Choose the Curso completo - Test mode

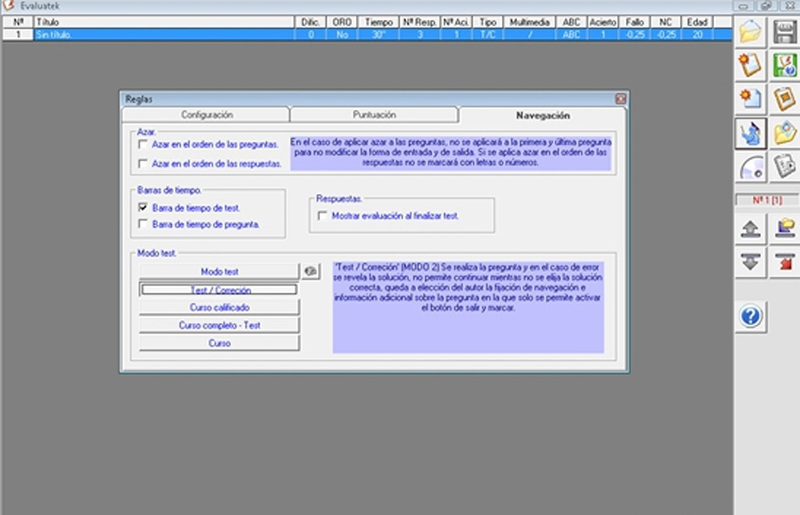coord(219,325)
